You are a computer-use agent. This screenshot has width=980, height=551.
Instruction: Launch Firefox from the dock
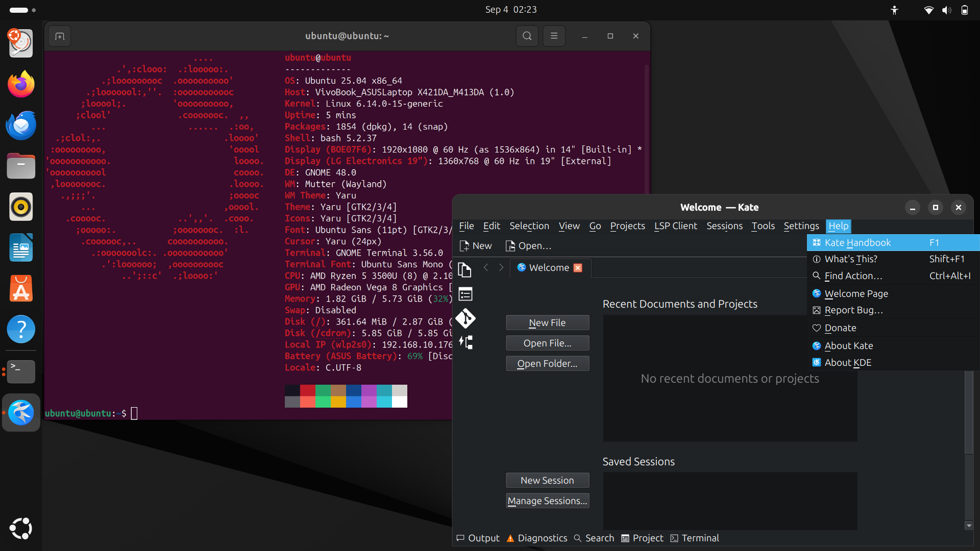(x=21, y=84)
